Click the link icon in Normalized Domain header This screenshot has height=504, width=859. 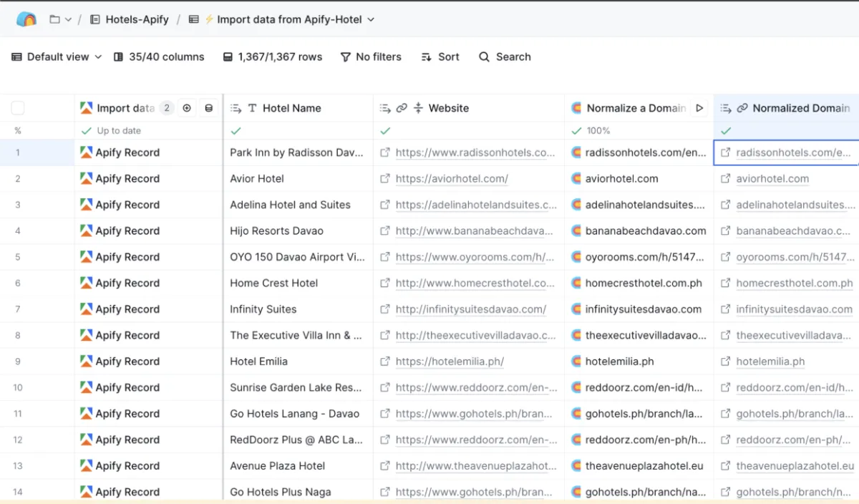(742, 108)
